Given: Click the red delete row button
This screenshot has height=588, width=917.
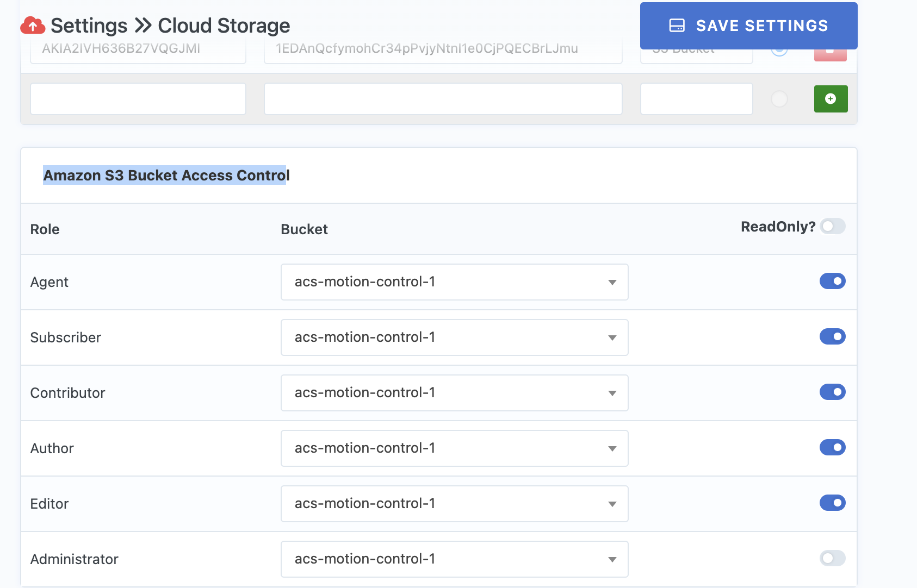Looking at the screenshot, I should point(831,54).
